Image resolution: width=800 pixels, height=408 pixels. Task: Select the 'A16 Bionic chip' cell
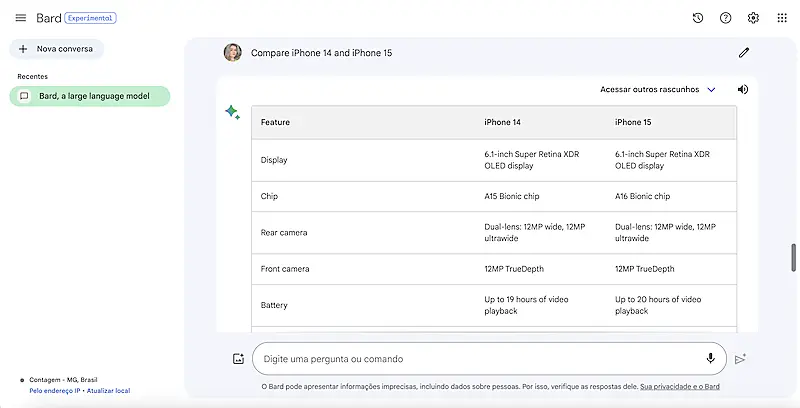(x=642, y=196)
